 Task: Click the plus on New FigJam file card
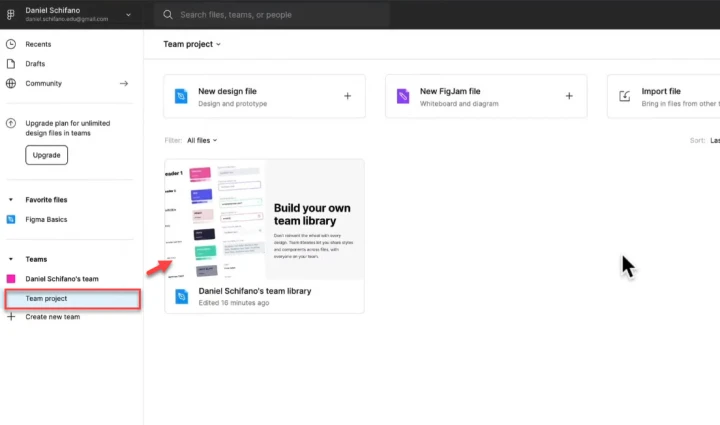pyautogui.click(x=569, y=96)
